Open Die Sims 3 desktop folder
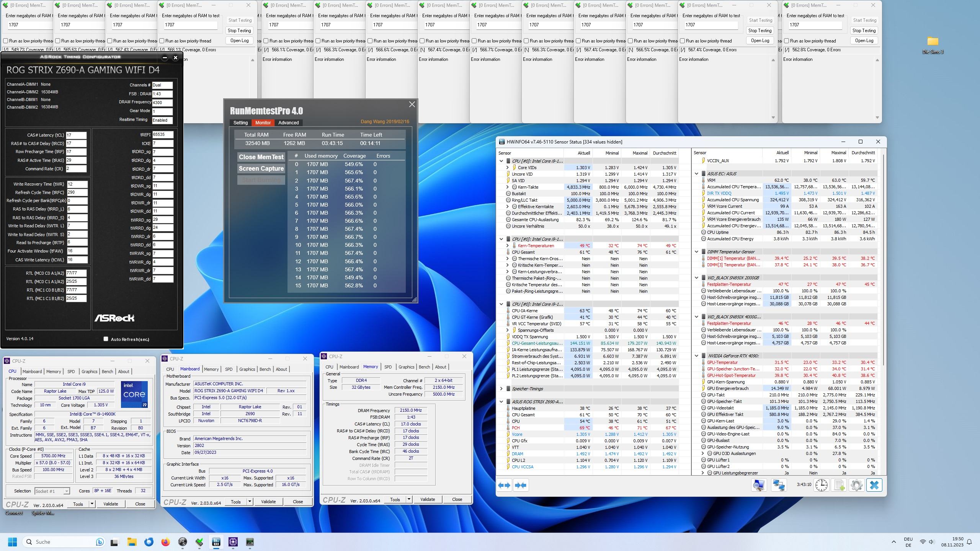980x551 pixels. 933,41
